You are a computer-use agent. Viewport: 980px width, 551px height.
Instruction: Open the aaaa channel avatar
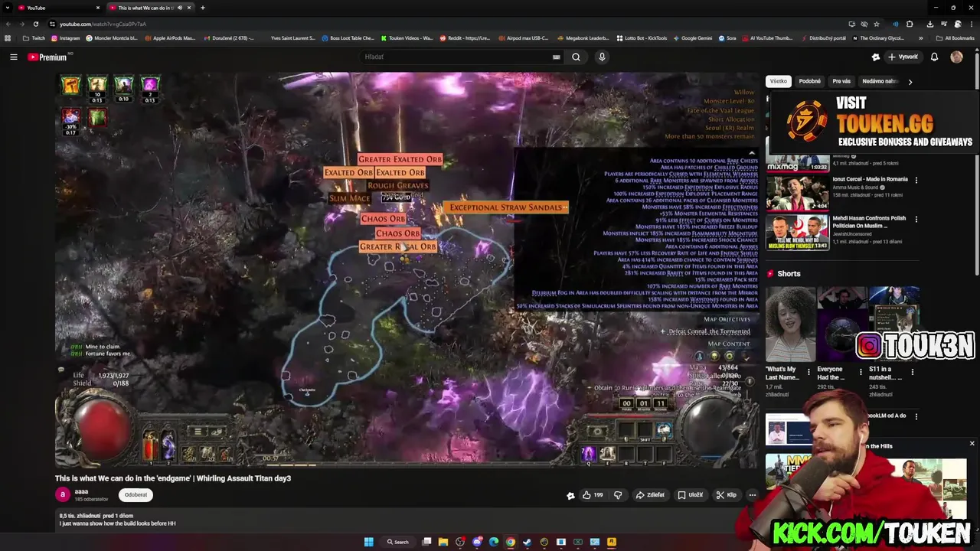click(62, 494)
